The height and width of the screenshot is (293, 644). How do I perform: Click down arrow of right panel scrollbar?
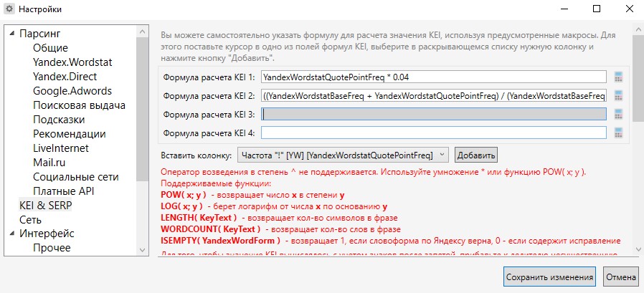coord(638,249)
